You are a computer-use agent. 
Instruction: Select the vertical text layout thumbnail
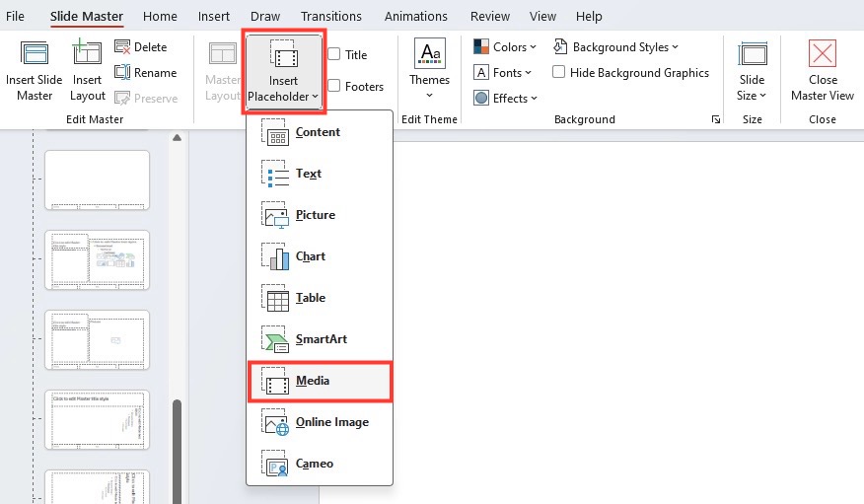click(97, 420)
